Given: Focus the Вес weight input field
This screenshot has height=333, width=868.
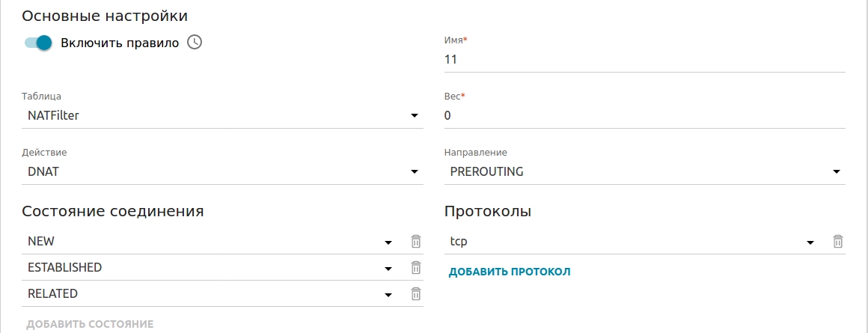Looking at the screenshot, I should (644, 116).
